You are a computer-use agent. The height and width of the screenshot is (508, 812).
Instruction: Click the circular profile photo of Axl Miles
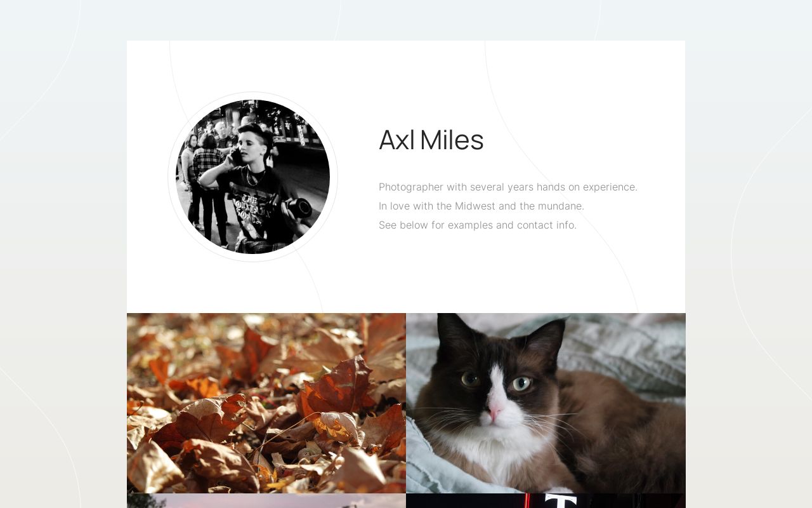[252, 177]
